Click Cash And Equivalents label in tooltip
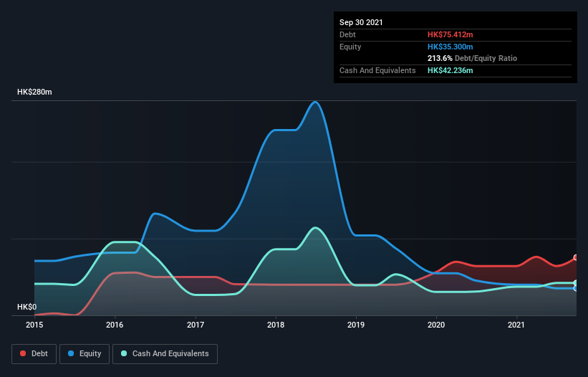Viewport: 588px width, 377px height. (377, 70)
